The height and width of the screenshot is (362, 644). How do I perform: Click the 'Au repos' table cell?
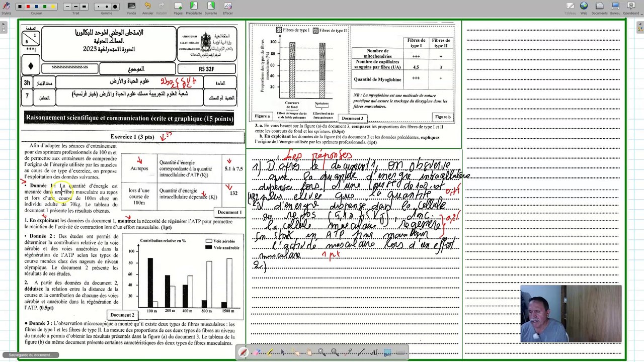coord(139,168)
